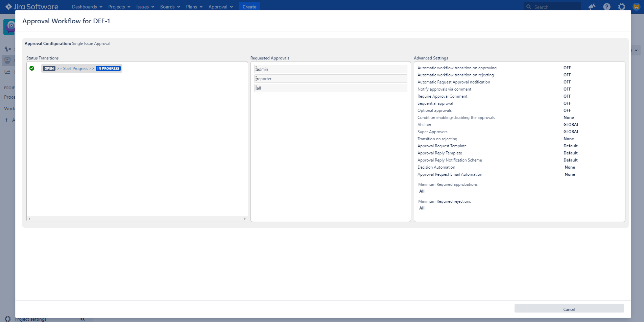Click Automatic workflow transition on rejecting
The image size is (644, 322).
(x=456, y=75)
